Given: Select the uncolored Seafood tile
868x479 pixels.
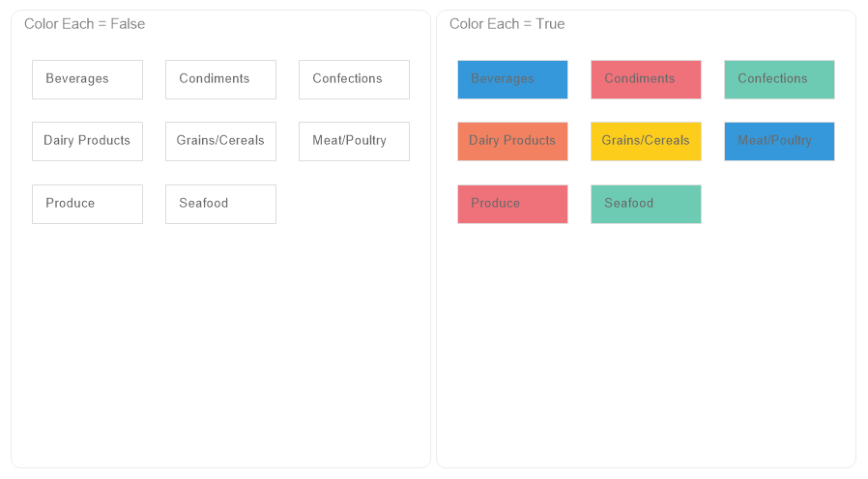Looking at the screenshot, I should click(x=220, y=204).
